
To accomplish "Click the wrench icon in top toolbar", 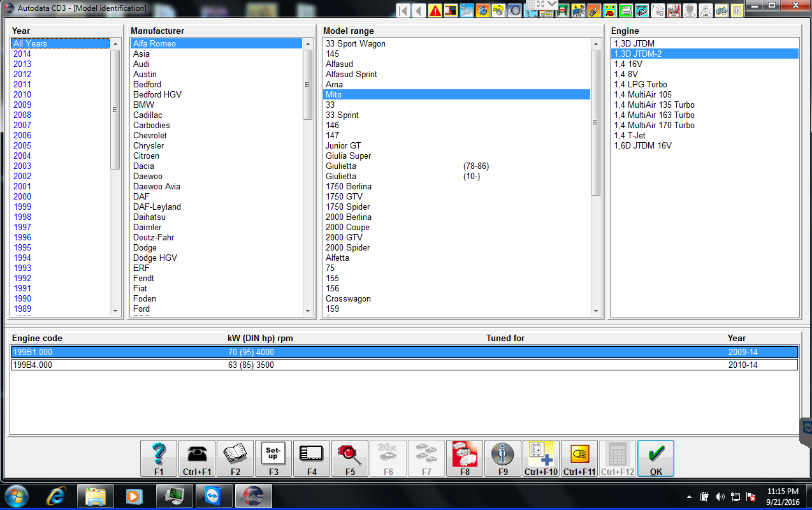I will [x=466, y=10].
